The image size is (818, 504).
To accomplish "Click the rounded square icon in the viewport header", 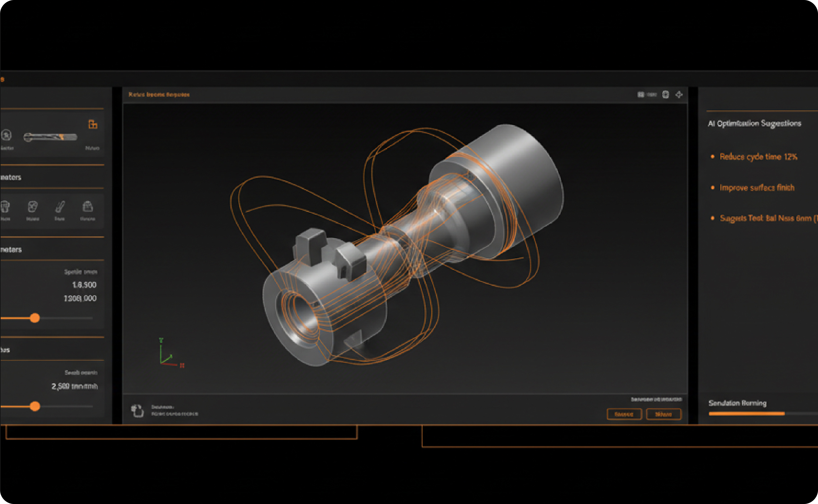I will pos(666,95).
